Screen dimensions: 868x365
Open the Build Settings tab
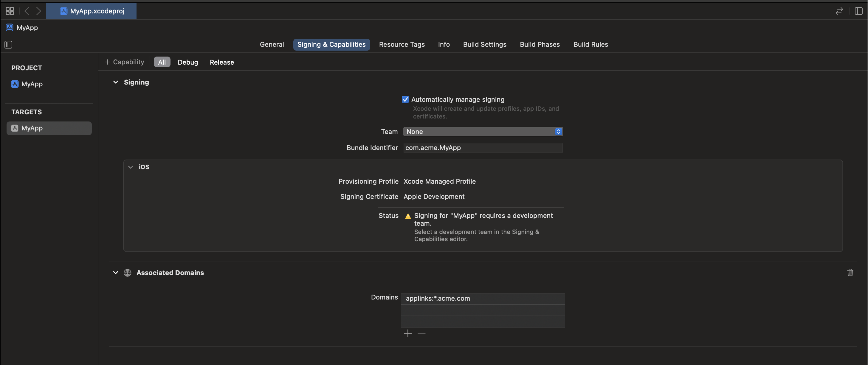[485, 44]
